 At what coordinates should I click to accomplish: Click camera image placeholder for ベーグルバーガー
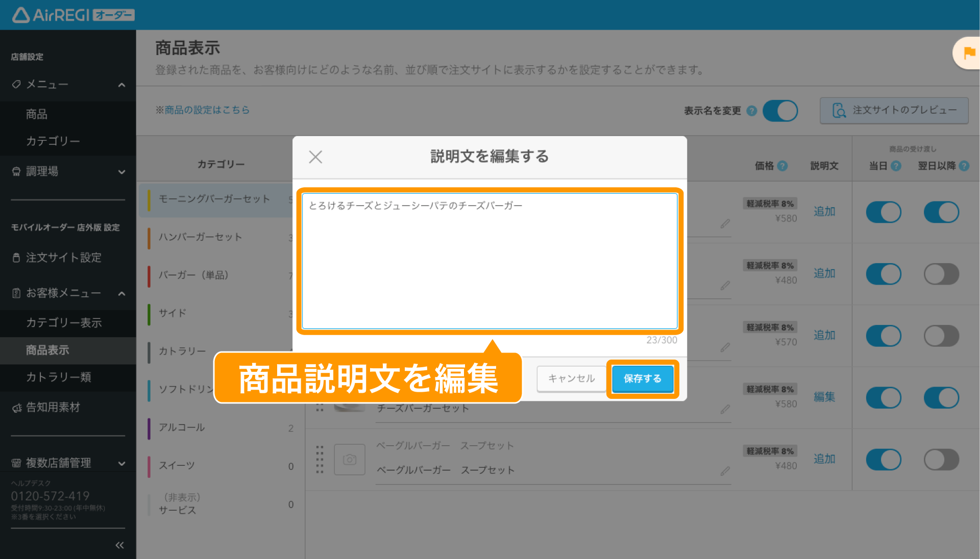(x=350, y=460)
